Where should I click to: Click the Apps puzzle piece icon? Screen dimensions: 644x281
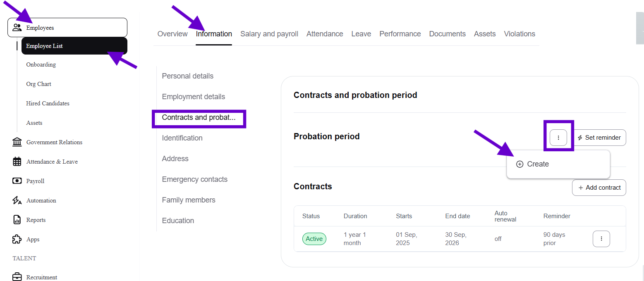[x=17, y=239]
